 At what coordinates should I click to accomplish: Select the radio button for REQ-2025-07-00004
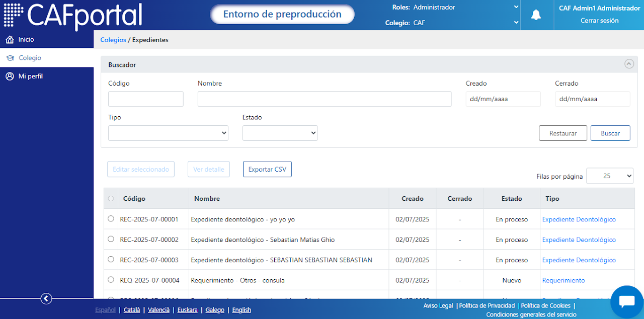(x=111, y=280)
